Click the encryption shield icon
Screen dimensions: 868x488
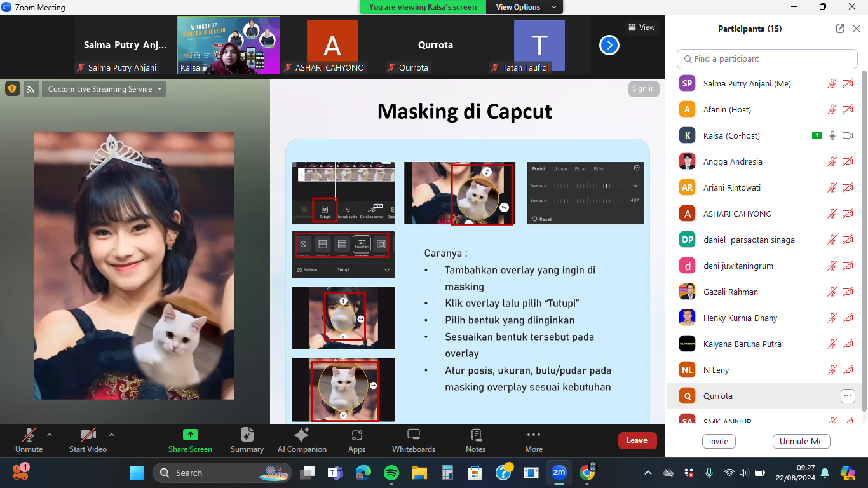click(x=13, y=89)
